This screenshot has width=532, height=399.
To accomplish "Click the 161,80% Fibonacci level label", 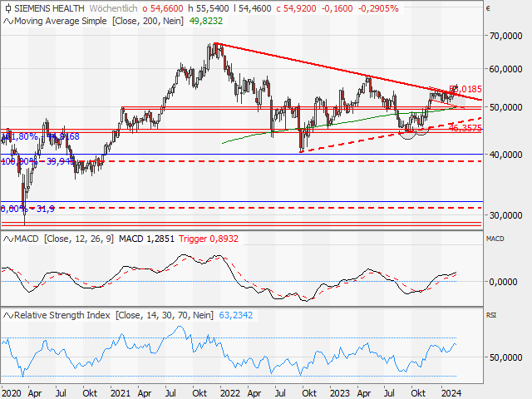I will click(40, 136).
